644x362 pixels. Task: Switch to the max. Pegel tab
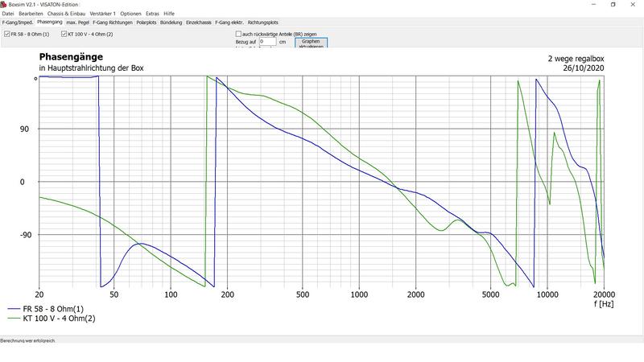pyautogui.click(x=77, y=23)
